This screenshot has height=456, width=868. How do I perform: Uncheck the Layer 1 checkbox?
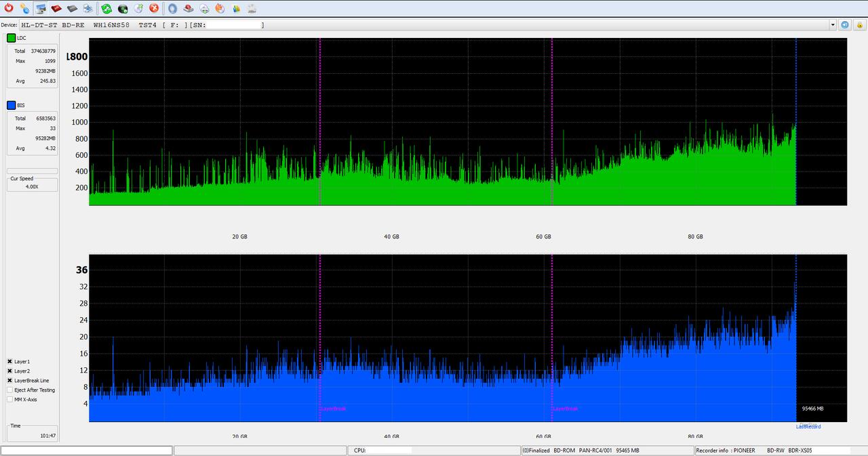click(x=10, y=362)
